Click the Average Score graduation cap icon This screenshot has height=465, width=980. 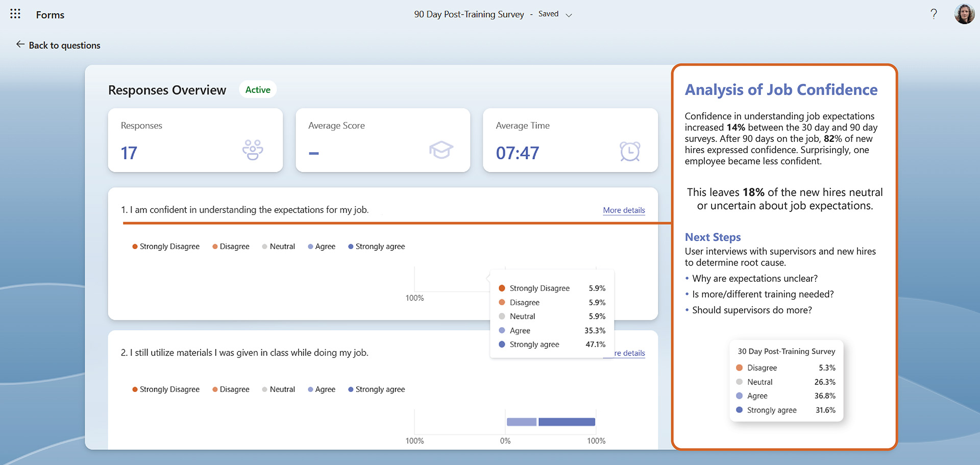click(x=440, y=150)
